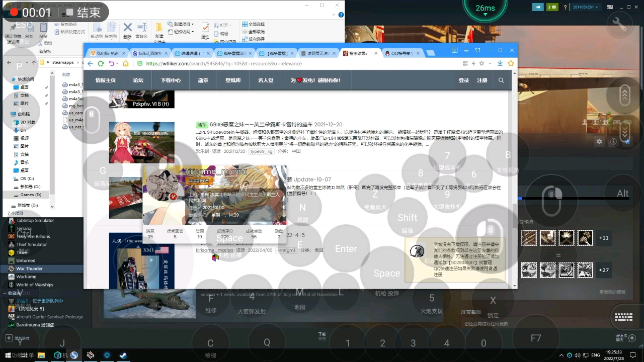Viewport: 644px width, 362px height.
Task: Open 壁纸库 navigation item
Action: [233, 80]
